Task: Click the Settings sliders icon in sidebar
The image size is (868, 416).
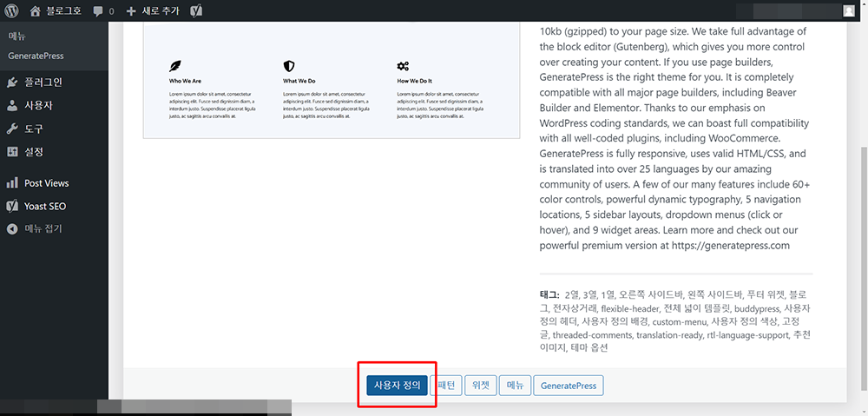Action: point(12,152)
